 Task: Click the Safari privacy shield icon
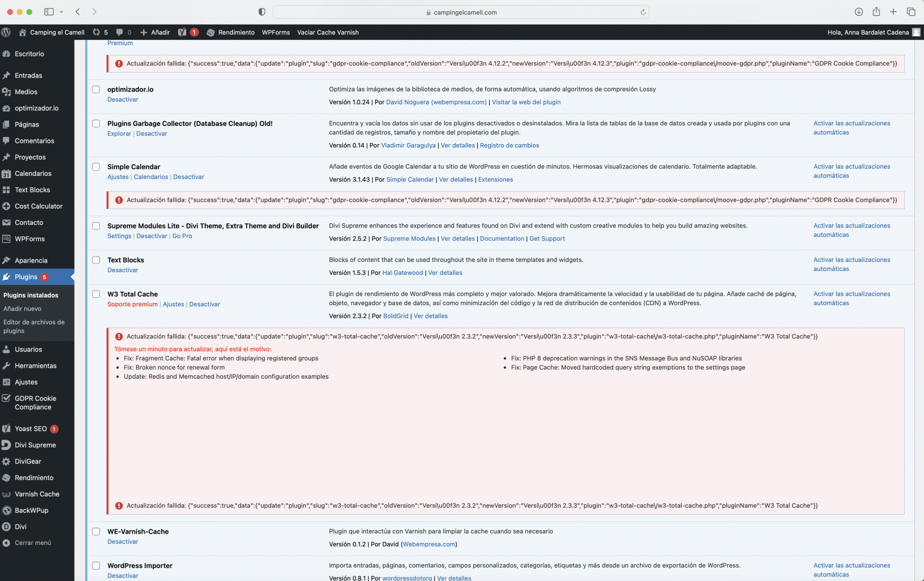[262, 12]
